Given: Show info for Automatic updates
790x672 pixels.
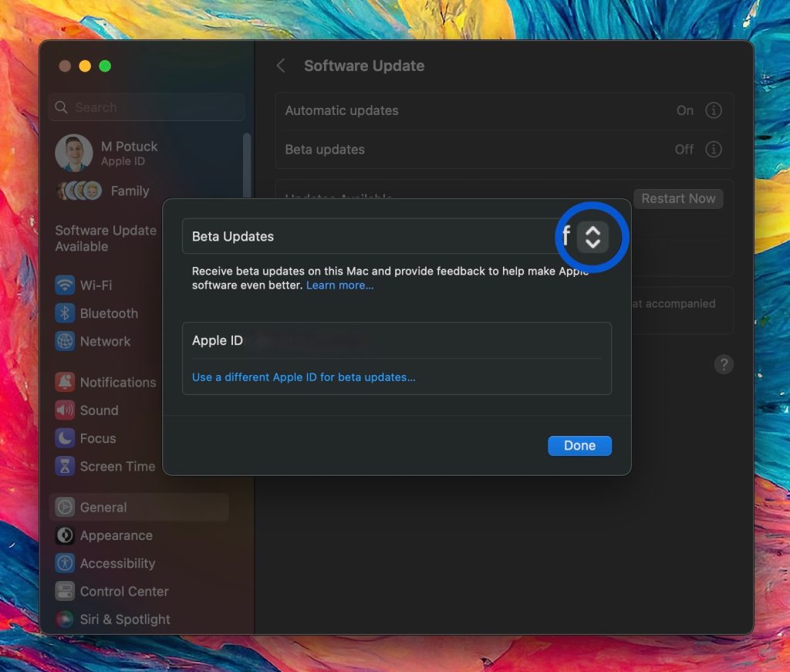Looking at the screenshot, I should tap(714, 110).
